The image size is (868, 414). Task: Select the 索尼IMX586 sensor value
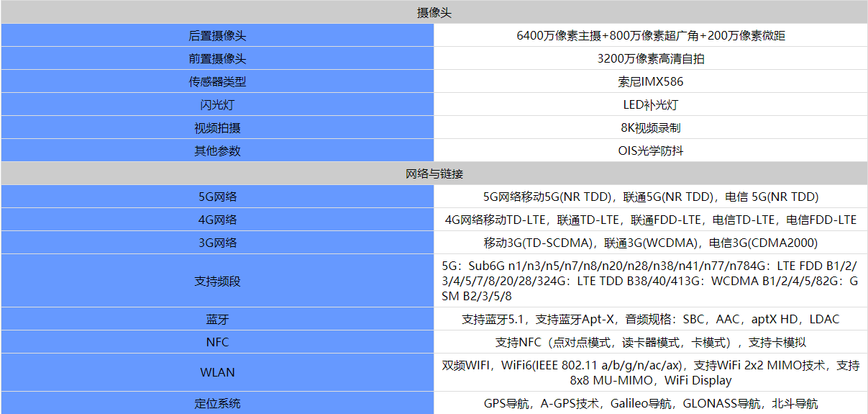(x=651, y=81)
